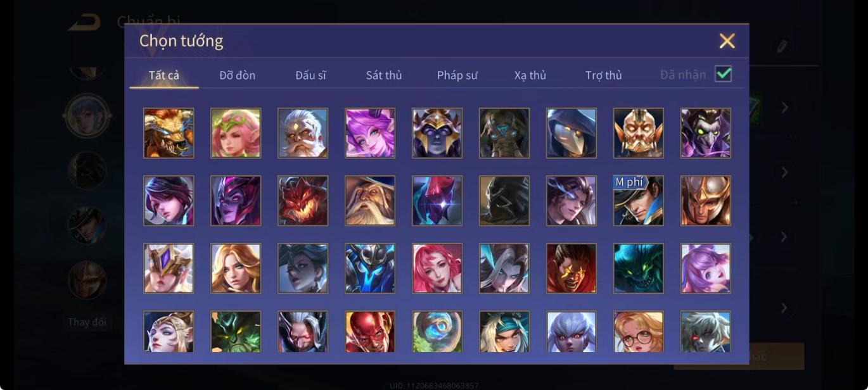Open the Sát thủ hero tab
The image size is (868, 390).
pyautogui.click(x=384, y=75)
